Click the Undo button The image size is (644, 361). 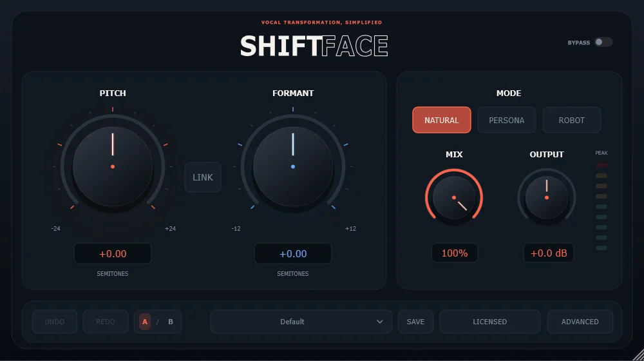click(x=55, y=322)
